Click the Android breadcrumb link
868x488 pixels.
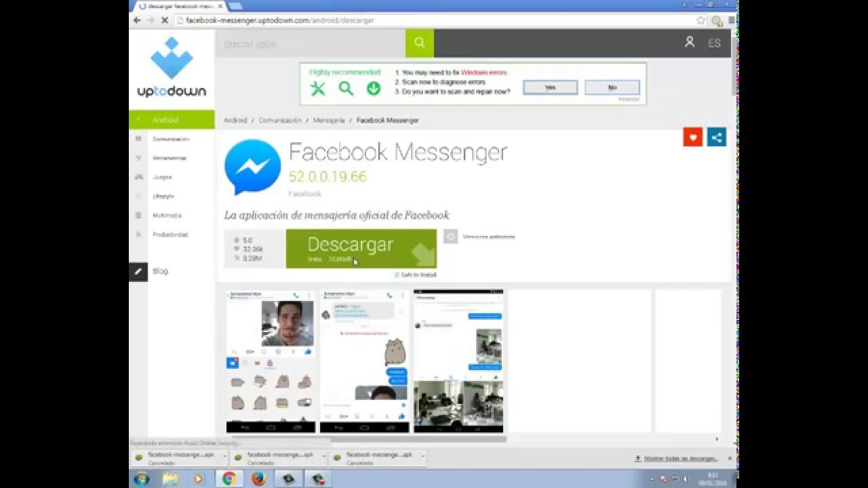point(235,120)
